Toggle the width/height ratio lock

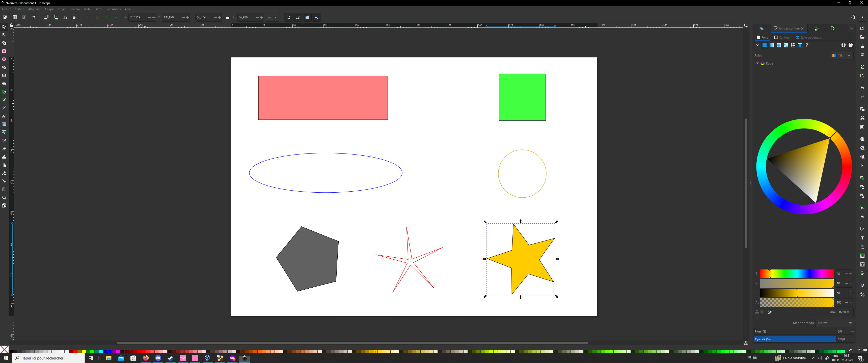pyautogui.click(x=227, y=17)
